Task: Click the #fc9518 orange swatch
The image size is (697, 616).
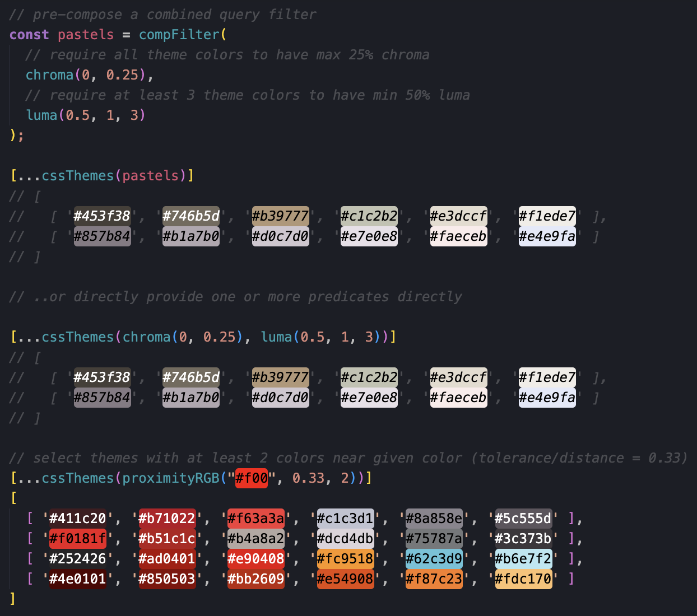Action: pos(345,558)
